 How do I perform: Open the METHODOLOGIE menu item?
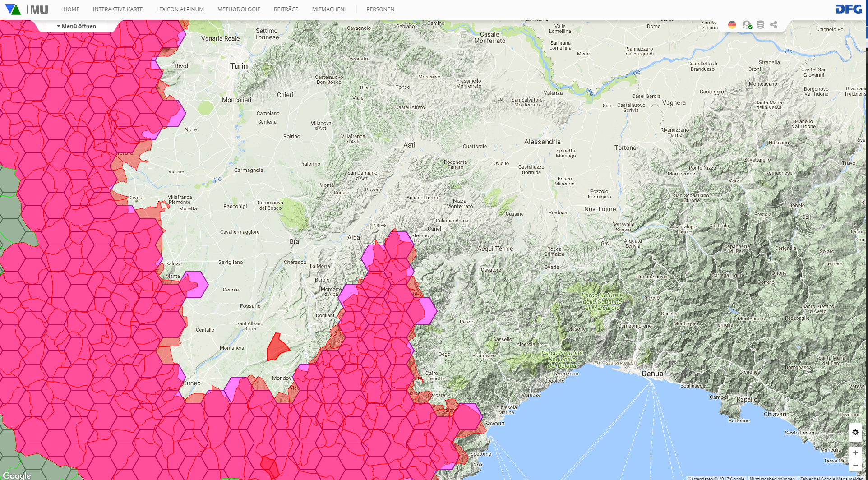tap(239, 9)
